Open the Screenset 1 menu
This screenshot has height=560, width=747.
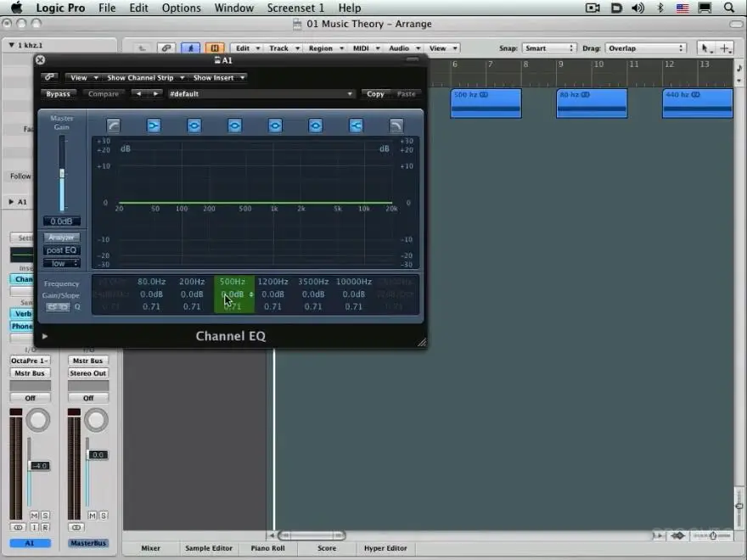coord(295,8)
